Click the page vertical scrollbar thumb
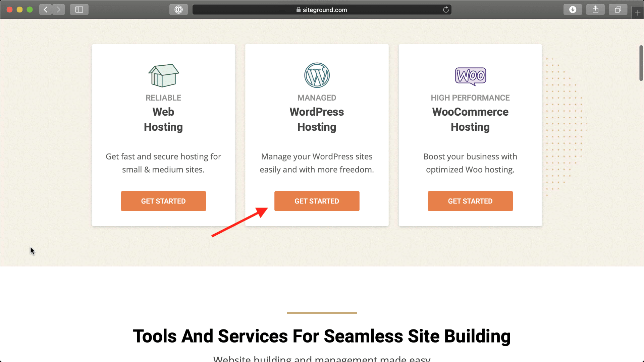Image resolution: width=644 pixels, height=362 pixels. (x=641, y=63)
